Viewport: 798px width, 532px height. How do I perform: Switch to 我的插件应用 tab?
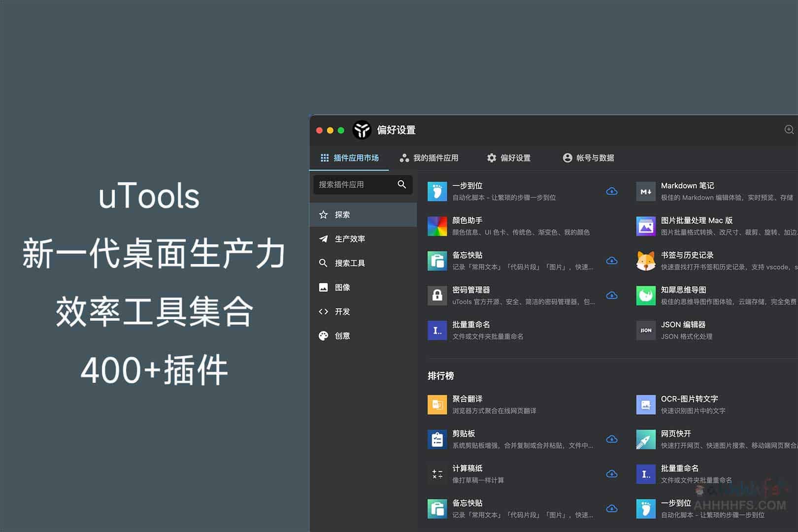[429, 158]
